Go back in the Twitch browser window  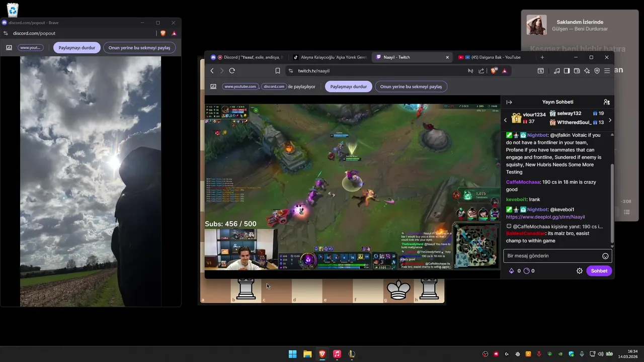pos(212,71)
